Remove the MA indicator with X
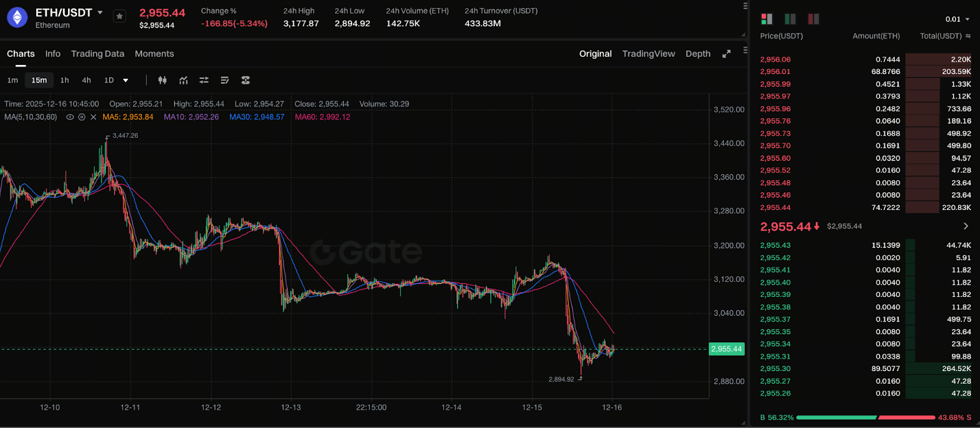Image resolution: width=980 pixels, height=428 pixels. pyautogui.click(x=93, y=117)
